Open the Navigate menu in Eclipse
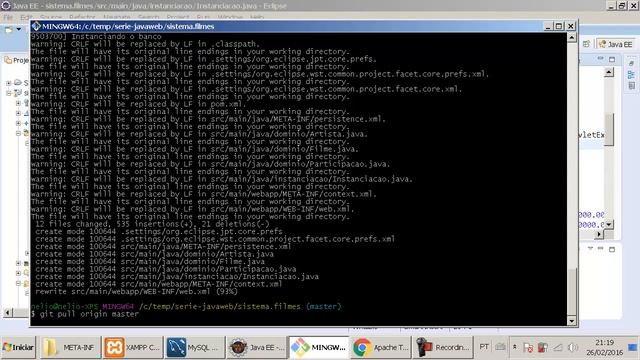640x360 pixels. point(117,17)
